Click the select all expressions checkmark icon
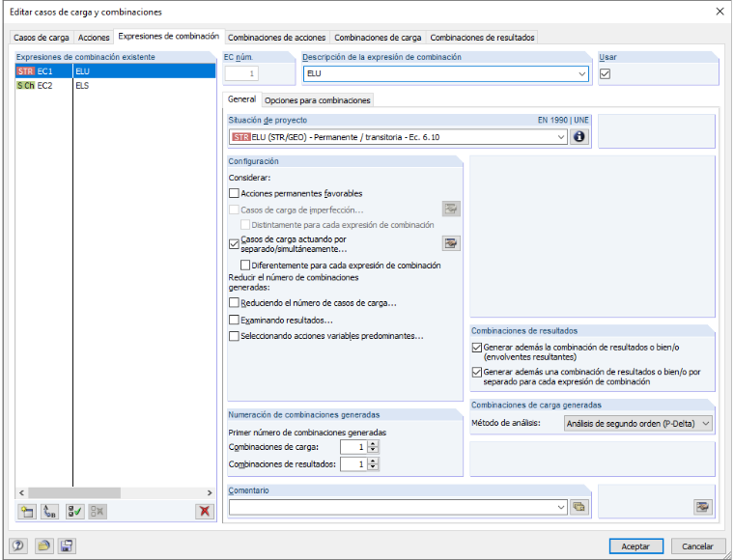 point(75,511)
